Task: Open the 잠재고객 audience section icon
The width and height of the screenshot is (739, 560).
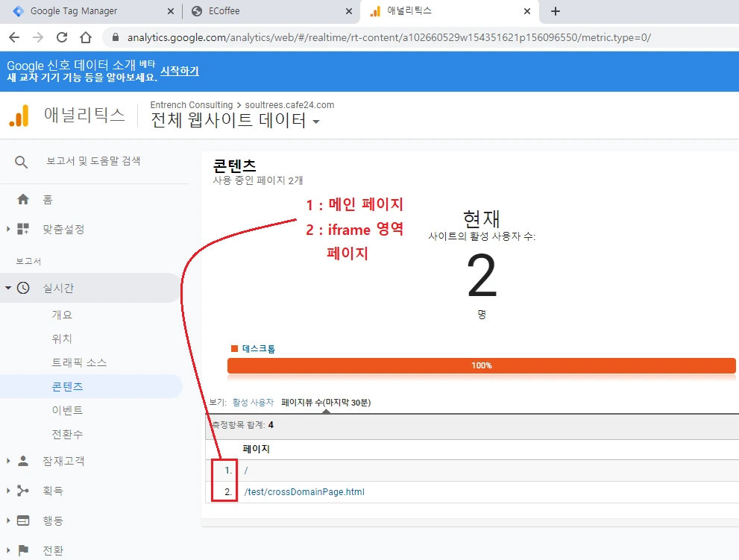Action: [22, 461]
